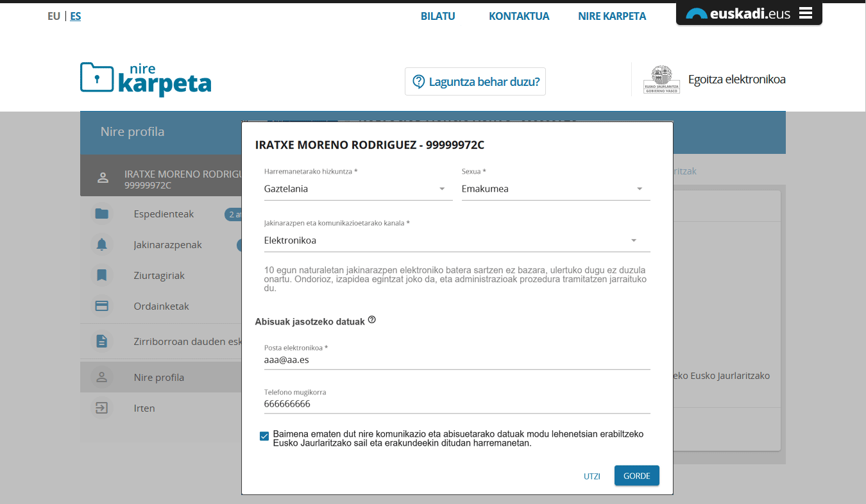Click help icon beside Abisuak jasotzeko datuak
The height and width of the screenshot is (504, 866).
click(x=372, y=320)
